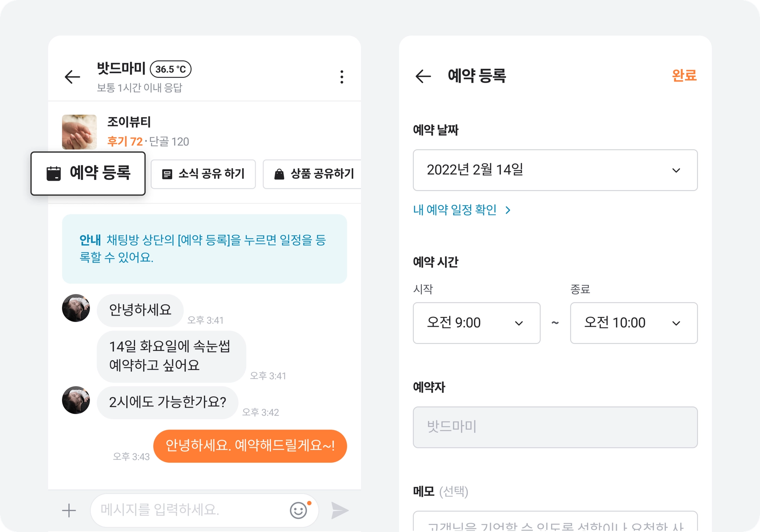Image resolution: width=760 pixels, height=532 pixels.
Task: Click the 예약자 밧드마미 field
Action: coord(555,427)
